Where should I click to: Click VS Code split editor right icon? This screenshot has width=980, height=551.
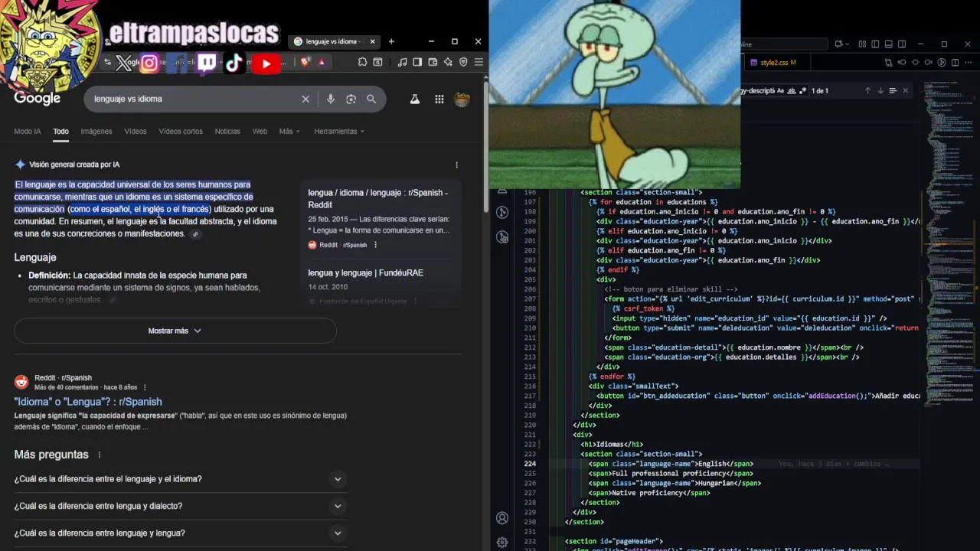955,63
